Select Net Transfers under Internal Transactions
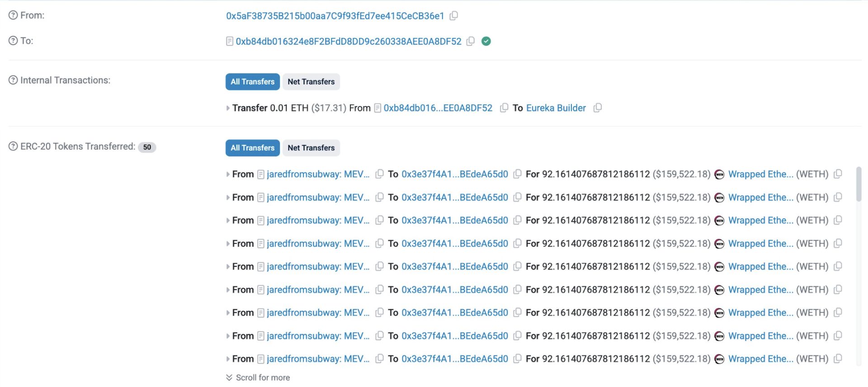This screenshot has height=387, width=868. pyautogui.click(x=311, y=82)
